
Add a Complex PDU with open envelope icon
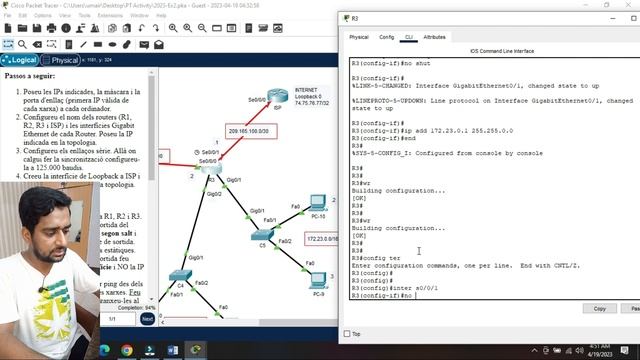tap(159, 44)
